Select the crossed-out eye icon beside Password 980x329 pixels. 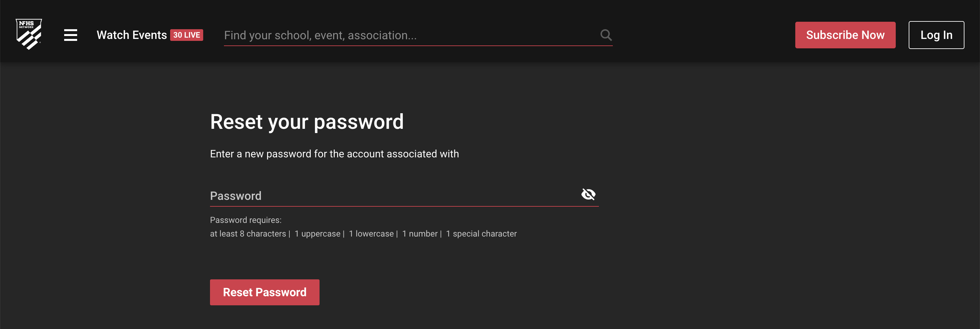[589, 194]
